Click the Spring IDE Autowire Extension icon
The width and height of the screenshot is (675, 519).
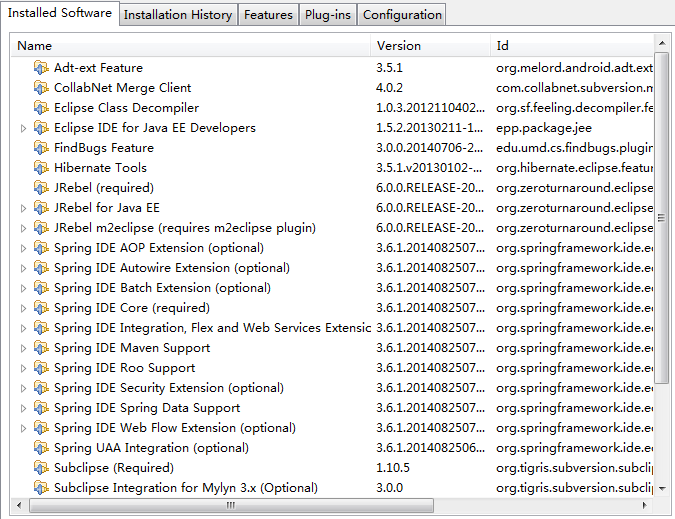(41, 268)
